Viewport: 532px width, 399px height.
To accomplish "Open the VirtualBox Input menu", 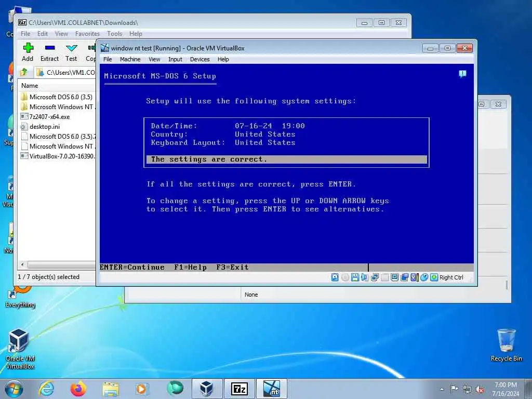I will (x=175, y=59).
